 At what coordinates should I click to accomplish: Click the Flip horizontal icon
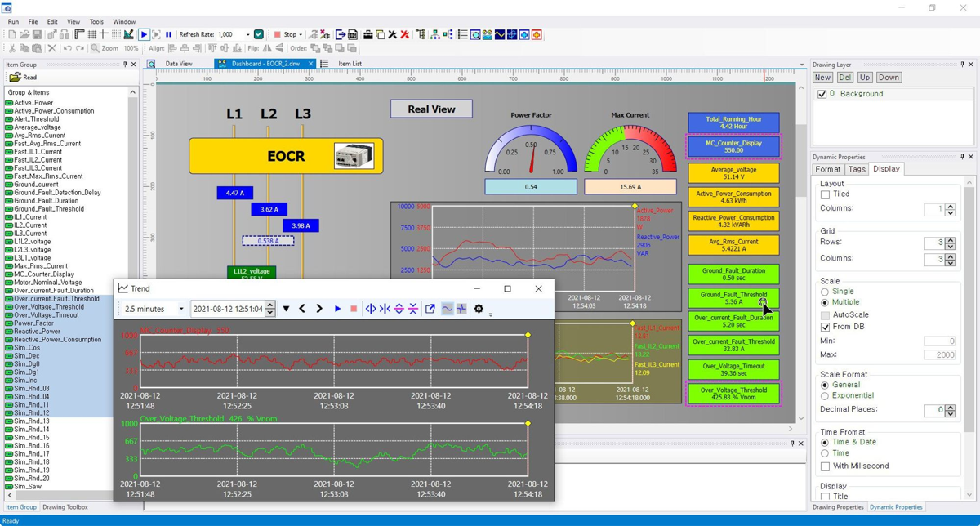pyautogui.click(x=267, y=48)
